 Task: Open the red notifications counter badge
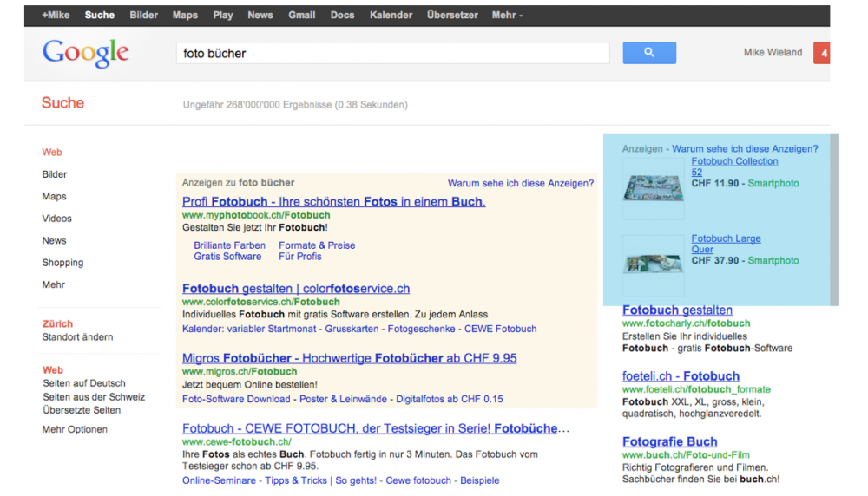point(821,53)
